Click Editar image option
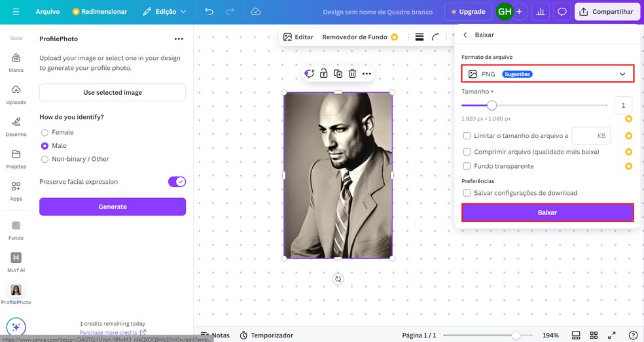Screen dimensions: 644x342 [298, 37]
